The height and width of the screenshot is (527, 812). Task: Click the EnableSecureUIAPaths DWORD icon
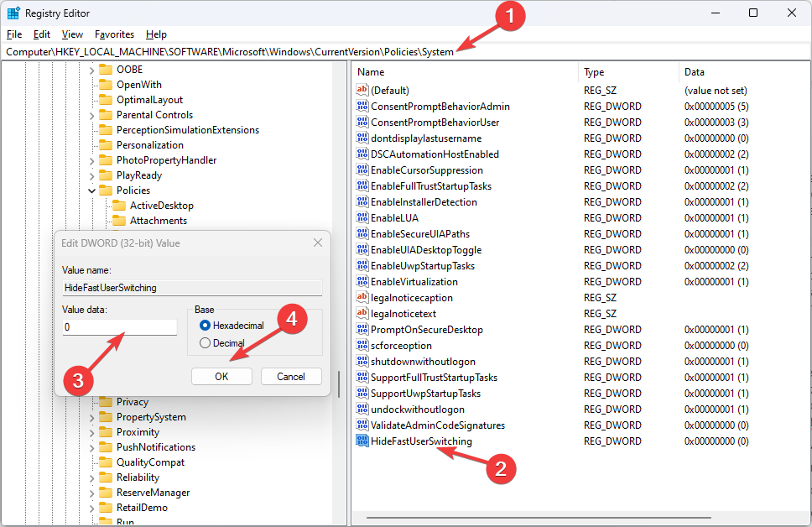click(x=362, y=233)
